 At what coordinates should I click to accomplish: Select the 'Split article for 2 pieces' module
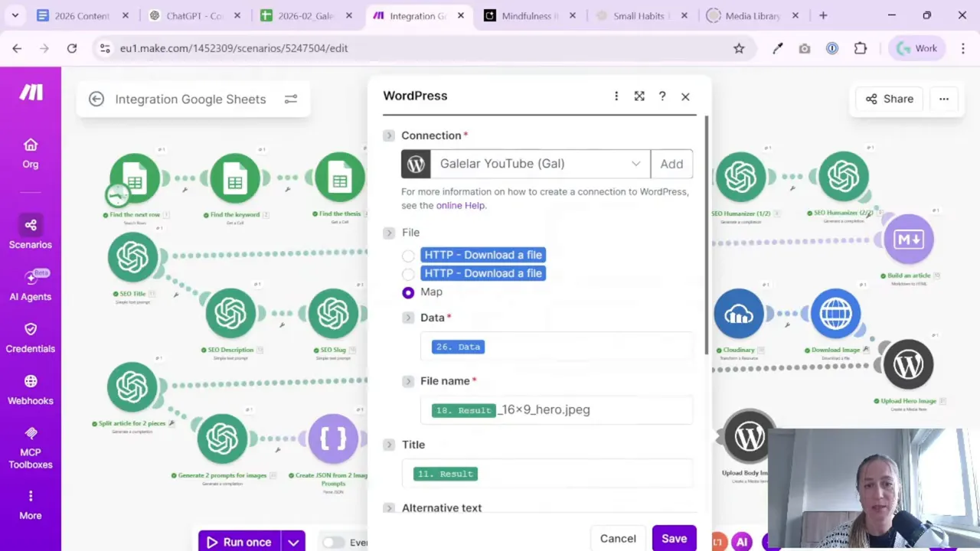[x=132, y=386]
